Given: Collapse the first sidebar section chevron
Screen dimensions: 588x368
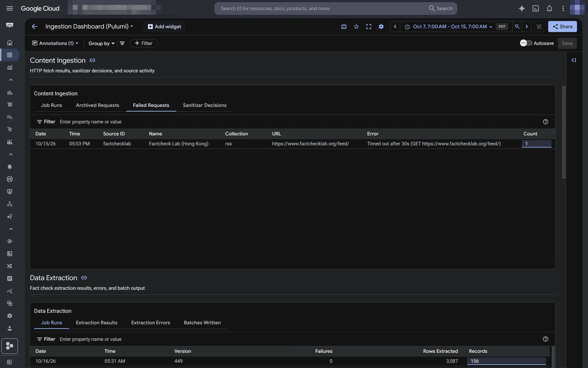Looking at the screenshot, I should [x=11, y=80].
